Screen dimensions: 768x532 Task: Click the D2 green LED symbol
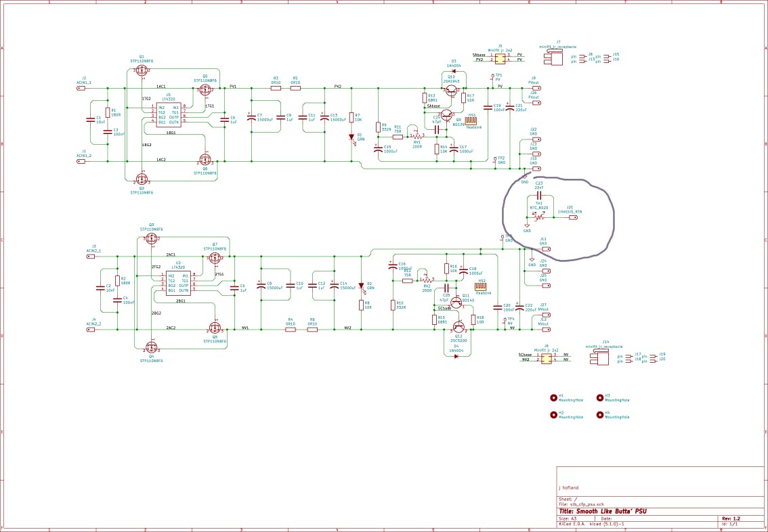click(x=362, y=286)
